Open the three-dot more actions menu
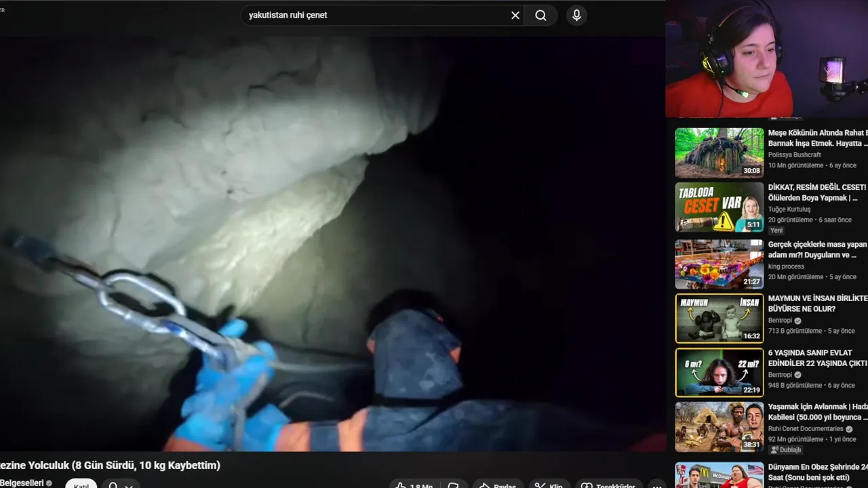The width and height of the screenshot is (868, 488). 656,484
